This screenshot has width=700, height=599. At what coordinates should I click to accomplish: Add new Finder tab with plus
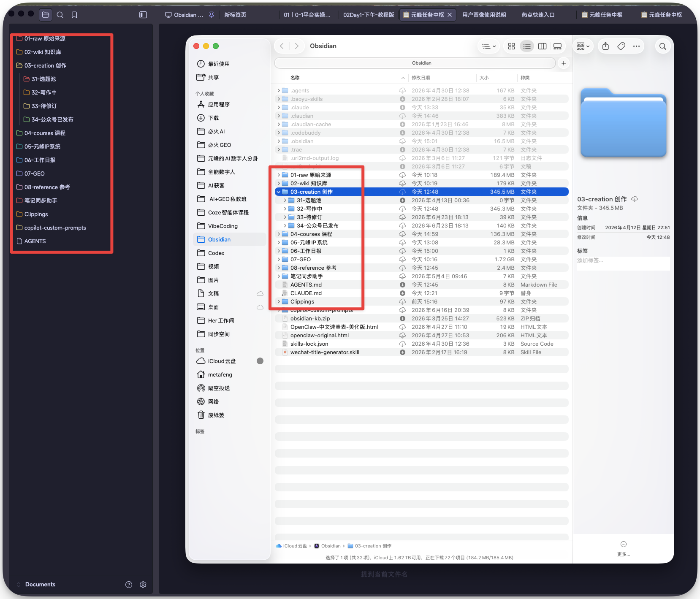(564, 63)
